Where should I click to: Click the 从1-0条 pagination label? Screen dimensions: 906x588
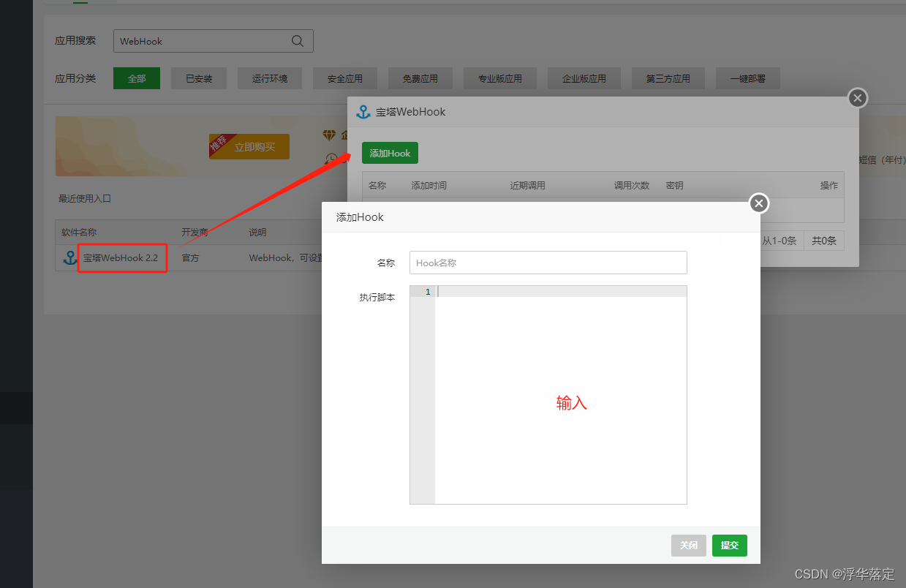pyautogui.click(x=780, y=240)
